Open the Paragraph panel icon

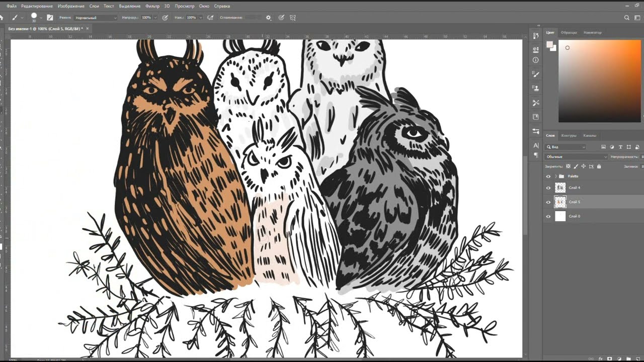point(536,155)
